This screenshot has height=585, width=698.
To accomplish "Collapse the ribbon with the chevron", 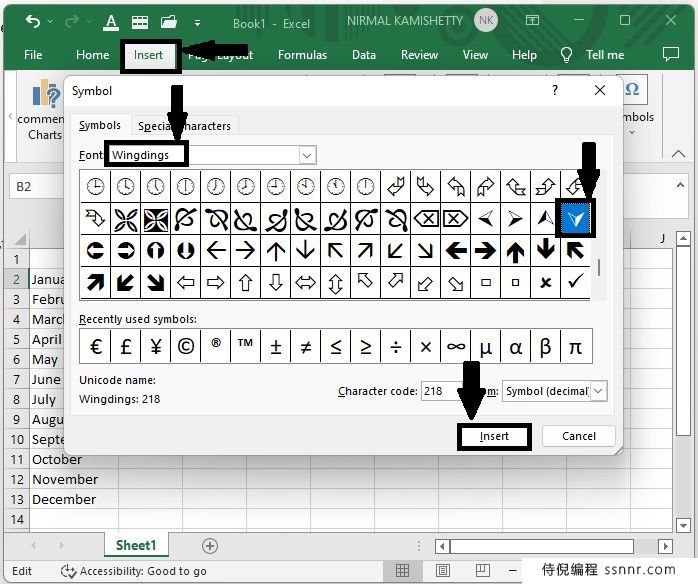I will click(x=678, y=154).
